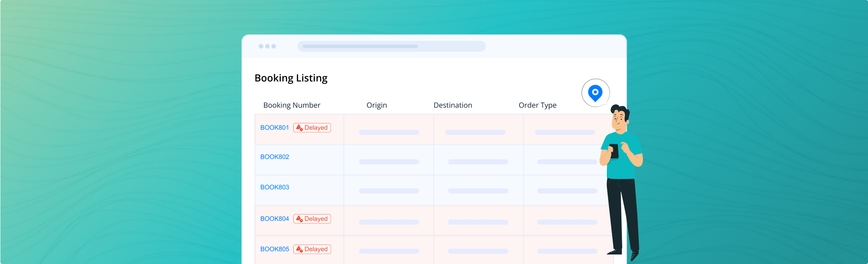Click the middle browser window dot
Viewport: 868px width, 264px height.
tap(267, 46)
